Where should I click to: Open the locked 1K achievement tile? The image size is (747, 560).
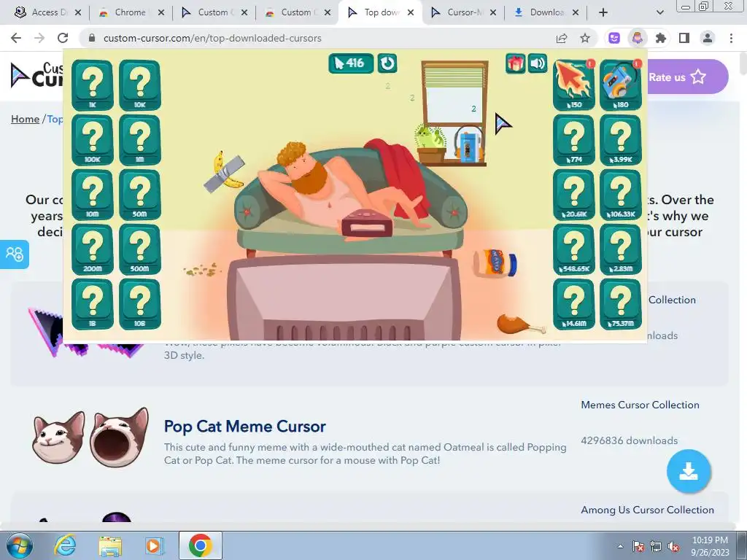(93, 85)
